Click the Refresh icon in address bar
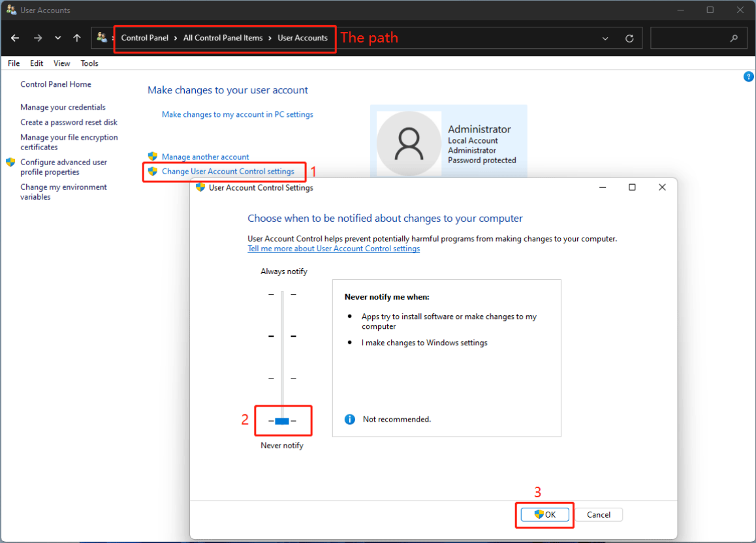 (629, 39)
